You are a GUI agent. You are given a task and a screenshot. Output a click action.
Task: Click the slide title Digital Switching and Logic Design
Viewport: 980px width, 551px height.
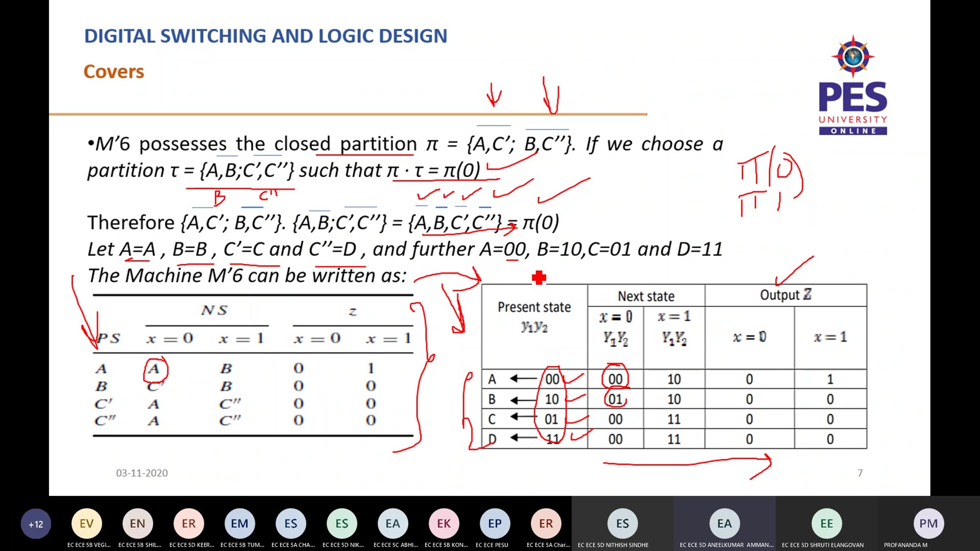(265, 36)
